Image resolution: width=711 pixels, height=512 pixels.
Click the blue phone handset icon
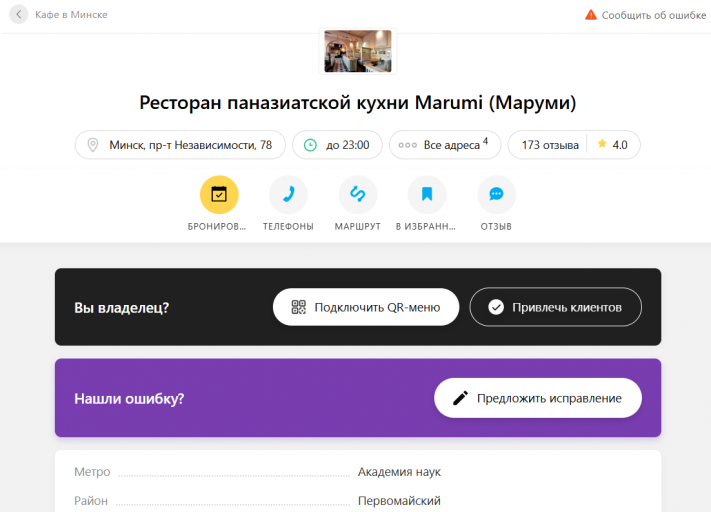point(288,195)
